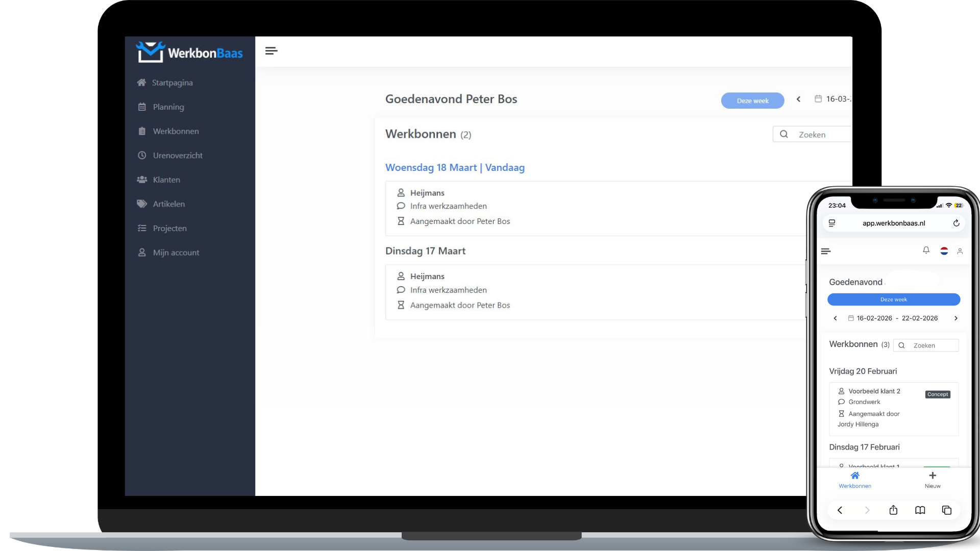
Task: Tap the Nieuw plus icon
Action: [933, 476]
